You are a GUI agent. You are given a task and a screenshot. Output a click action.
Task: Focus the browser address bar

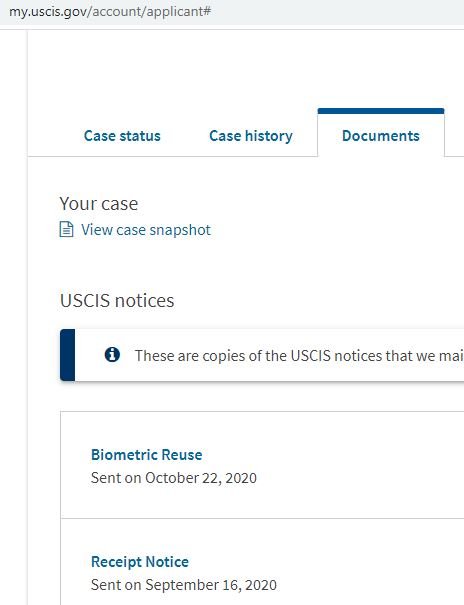tap(232, 12)
